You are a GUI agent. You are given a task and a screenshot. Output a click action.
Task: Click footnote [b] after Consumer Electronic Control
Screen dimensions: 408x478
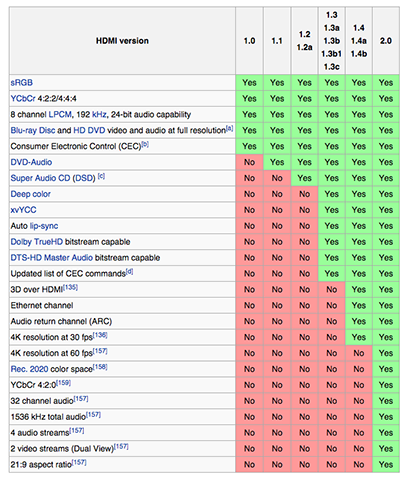(x=145, y=144)
